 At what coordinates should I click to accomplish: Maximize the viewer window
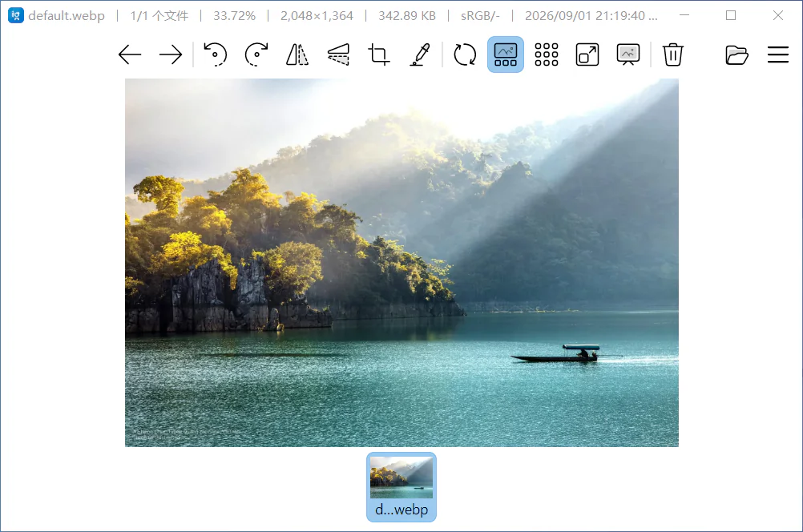[731, 16]
